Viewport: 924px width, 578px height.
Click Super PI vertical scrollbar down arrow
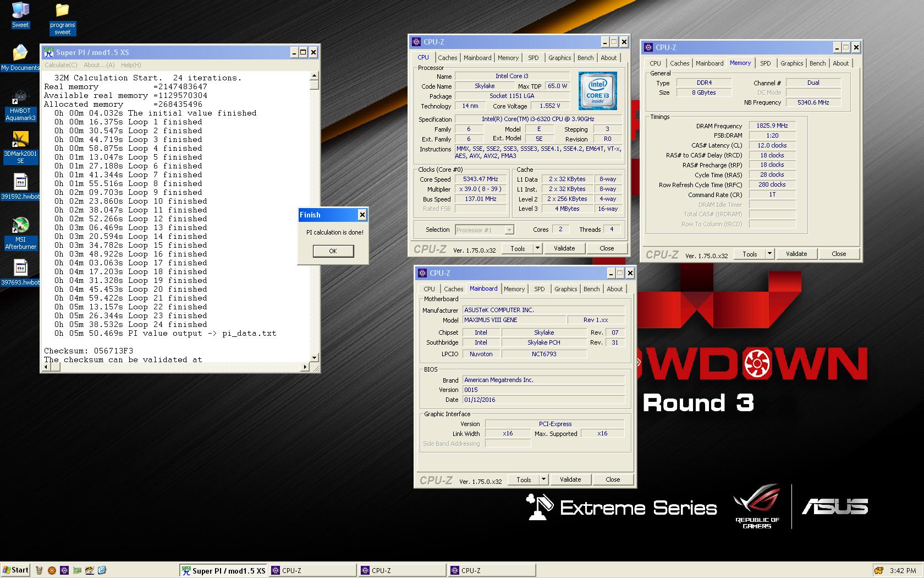(314, 358)
